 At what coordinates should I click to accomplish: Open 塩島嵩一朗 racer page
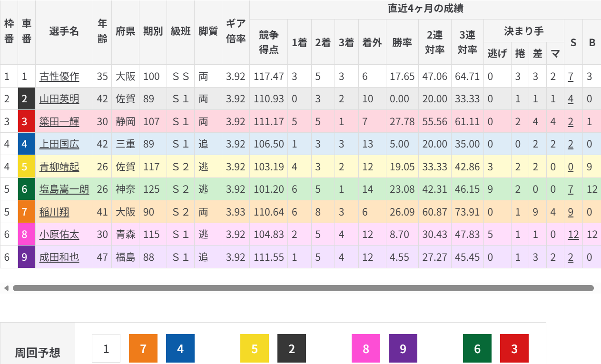[x=64, y=189]
